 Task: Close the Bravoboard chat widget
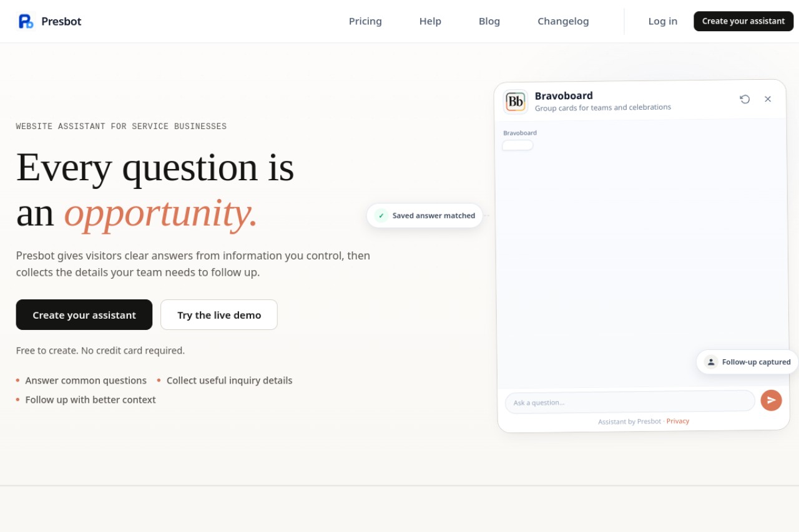point(768,99)
